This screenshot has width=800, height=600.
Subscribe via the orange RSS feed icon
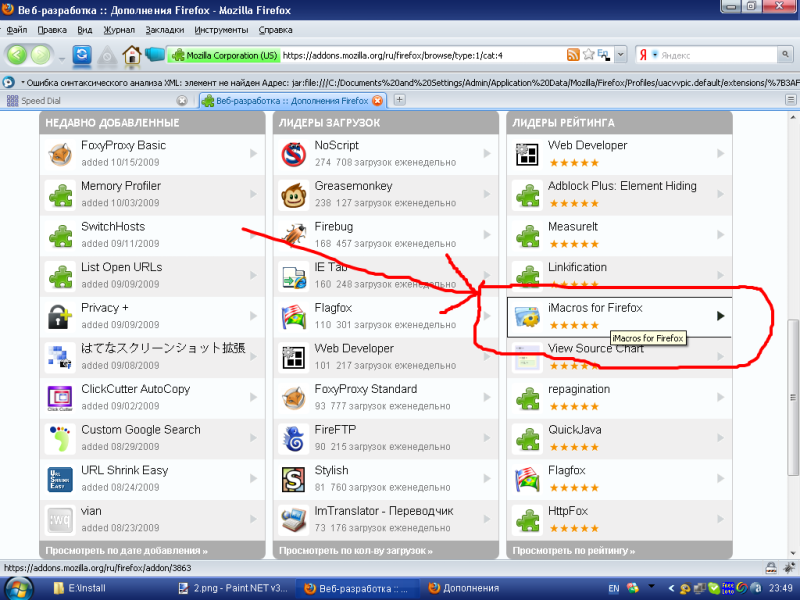pyautogui.click(x=573, y=55)
